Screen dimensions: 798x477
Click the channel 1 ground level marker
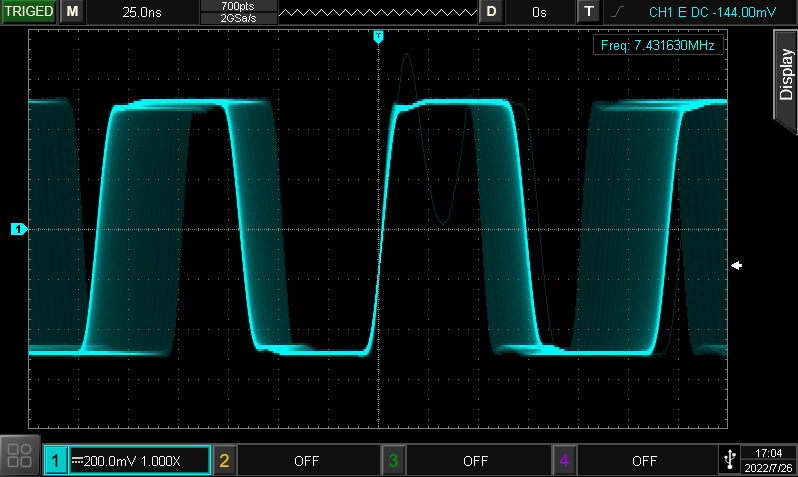18,230
